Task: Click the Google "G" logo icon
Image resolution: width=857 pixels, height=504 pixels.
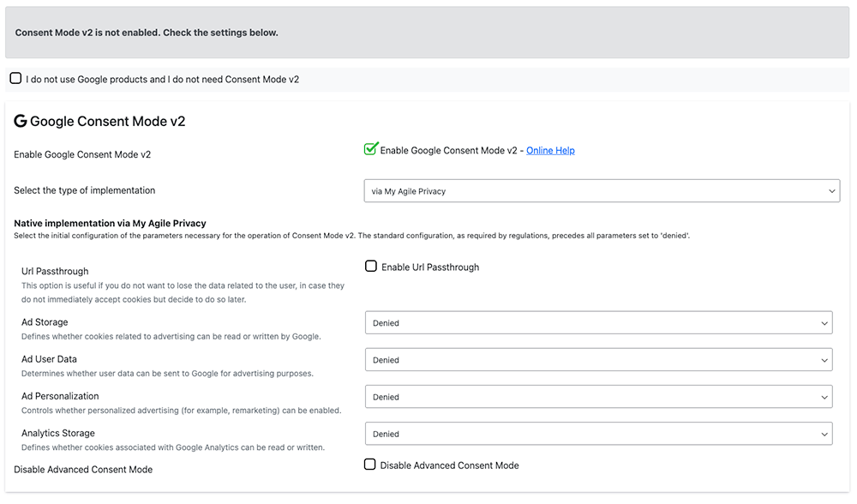Action: (21, 122)
